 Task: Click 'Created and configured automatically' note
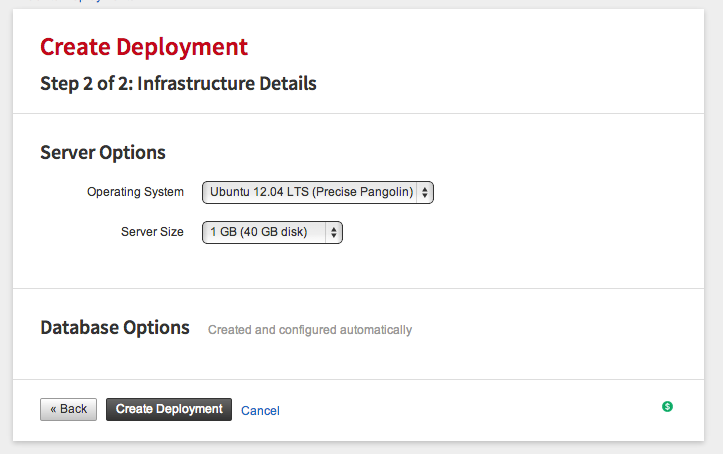[310, 330]
